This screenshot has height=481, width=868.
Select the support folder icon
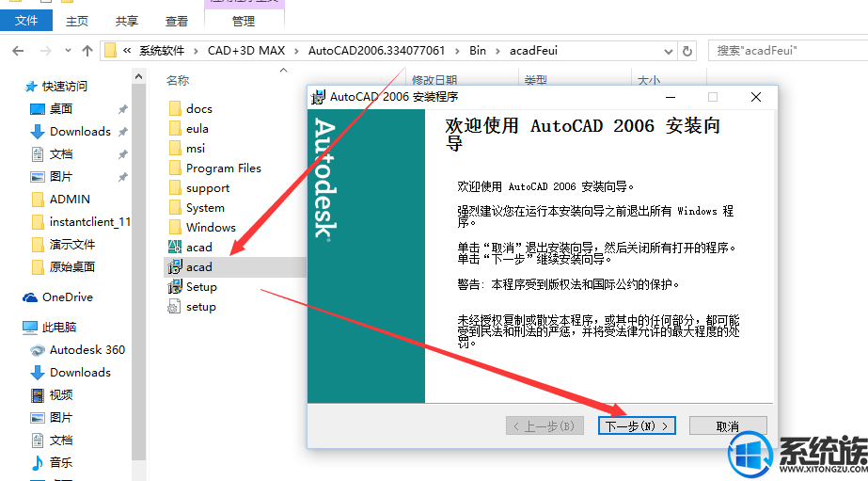coord(175,188)
